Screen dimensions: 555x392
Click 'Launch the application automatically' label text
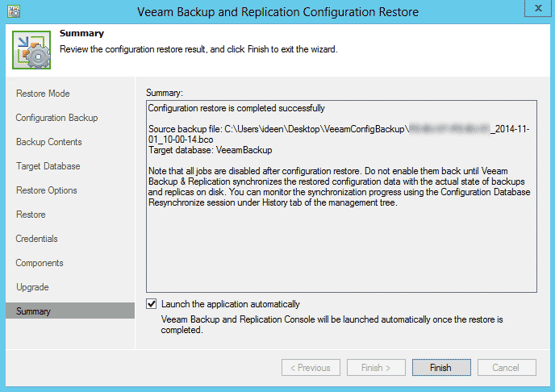[x=231, y=304]
